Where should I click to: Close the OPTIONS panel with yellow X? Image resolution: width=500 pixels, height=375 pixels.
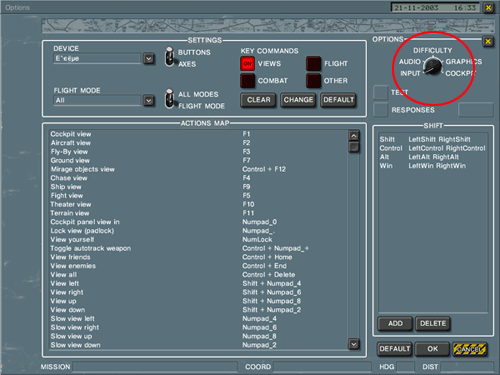tap(488, 41)
